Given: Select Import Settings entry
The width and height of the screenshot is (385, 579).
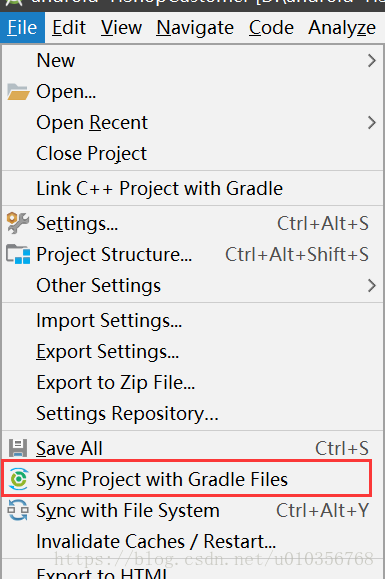Looking at the screenshot, I should pyautogui.click(x=109, y=321).
